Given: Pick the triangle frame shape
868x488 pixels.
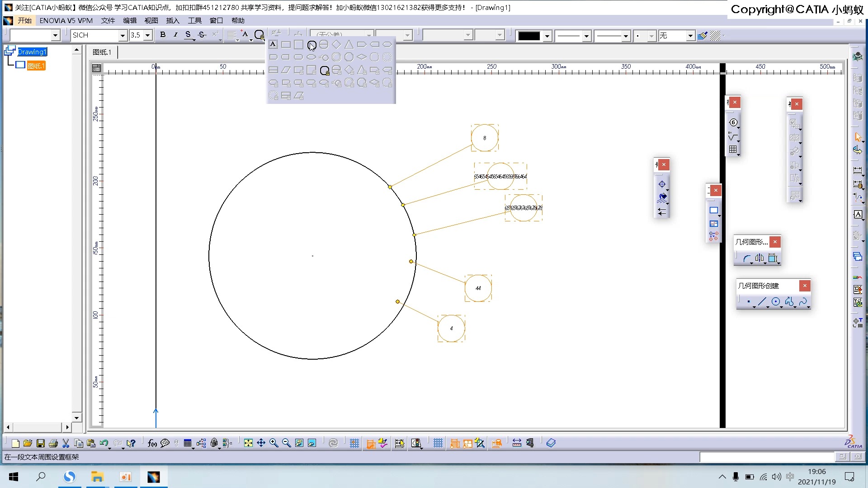Looking at the screenshot, I should (349, 45).
